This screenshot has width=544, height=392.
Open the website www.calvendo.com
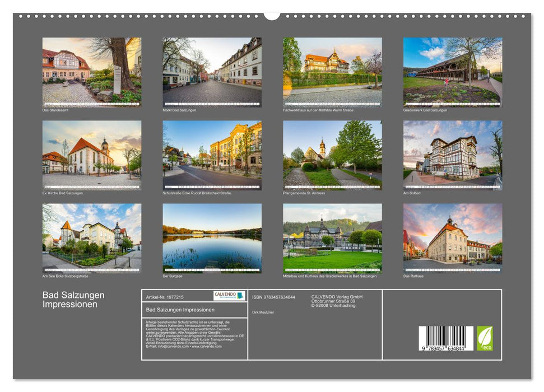point(207,347)
